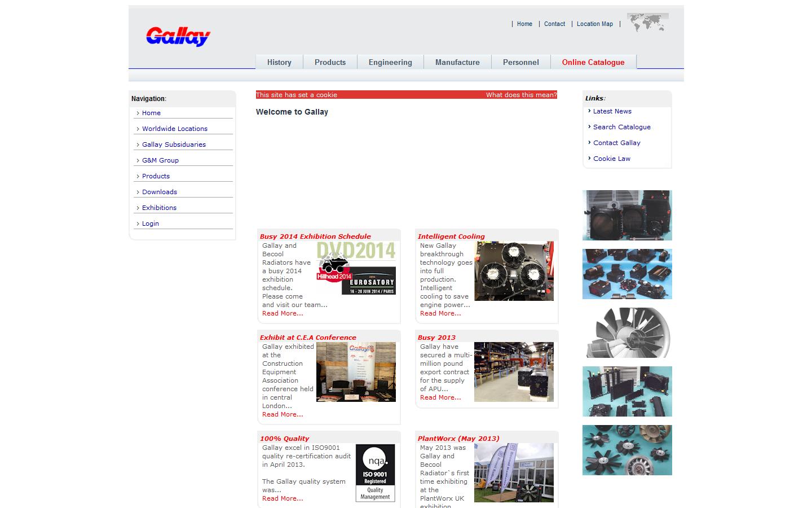The image size is (812, 508).
Task: Switch to the Engineering tab
Action: pyautogui.click(x=390, y=62)
